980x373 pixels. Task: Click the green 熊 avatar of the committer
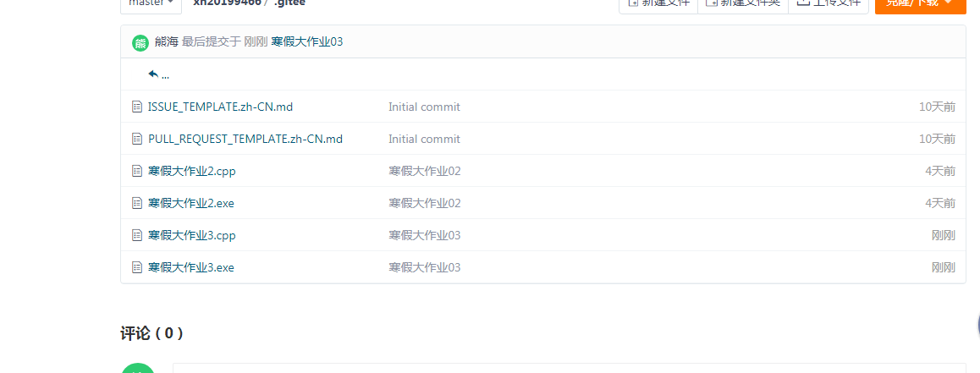140,42
